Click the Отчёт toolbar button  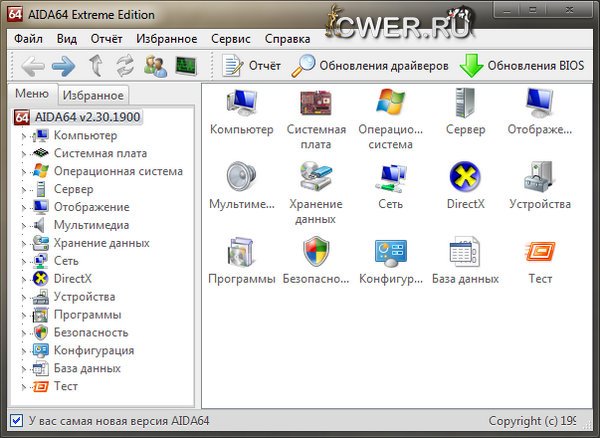(x=251, y=67)
